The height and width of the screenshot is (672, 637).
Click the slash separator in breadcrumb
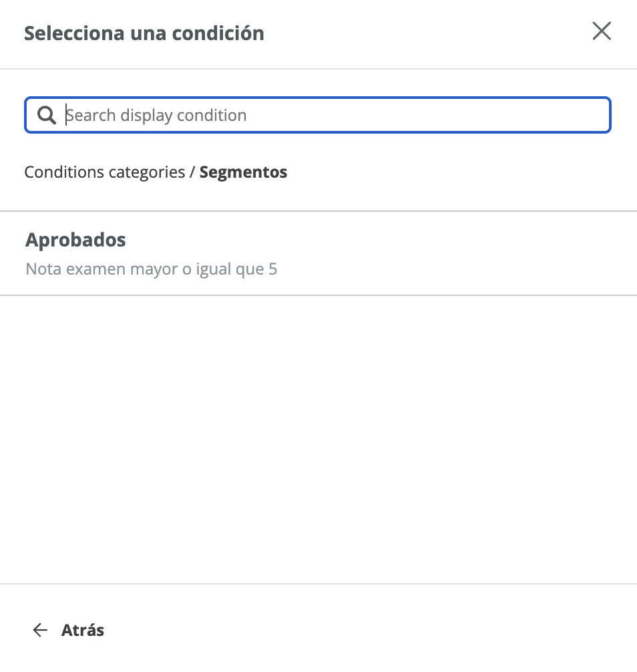[192, 172]
